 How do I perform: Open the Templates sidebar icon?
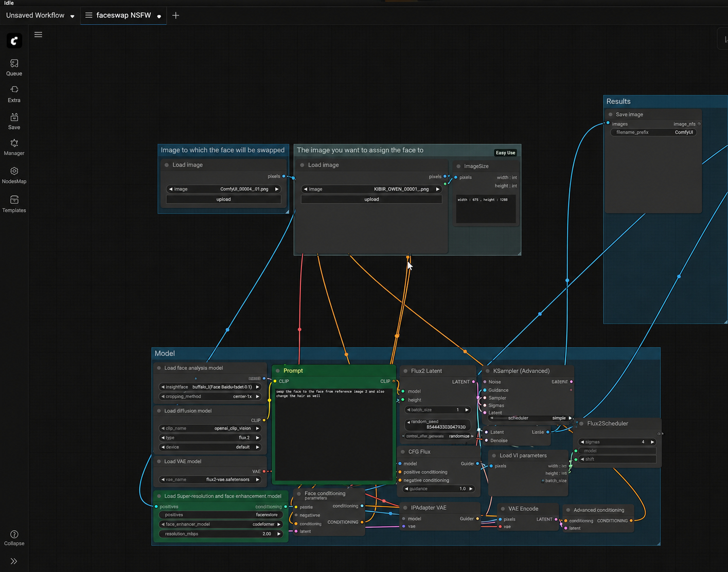(14, 200)
